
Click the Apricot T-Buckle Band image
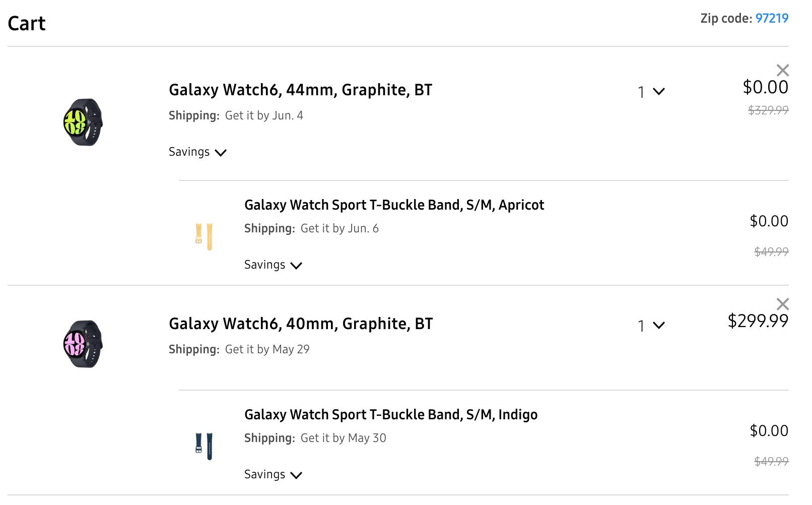[x=204, y=236]
